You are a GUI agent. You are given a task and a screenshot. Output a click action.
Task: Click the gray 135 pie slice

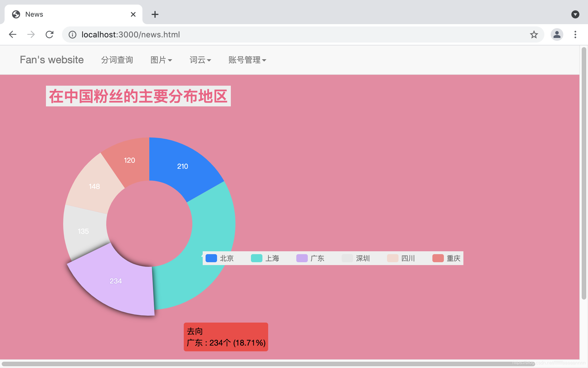84,231
